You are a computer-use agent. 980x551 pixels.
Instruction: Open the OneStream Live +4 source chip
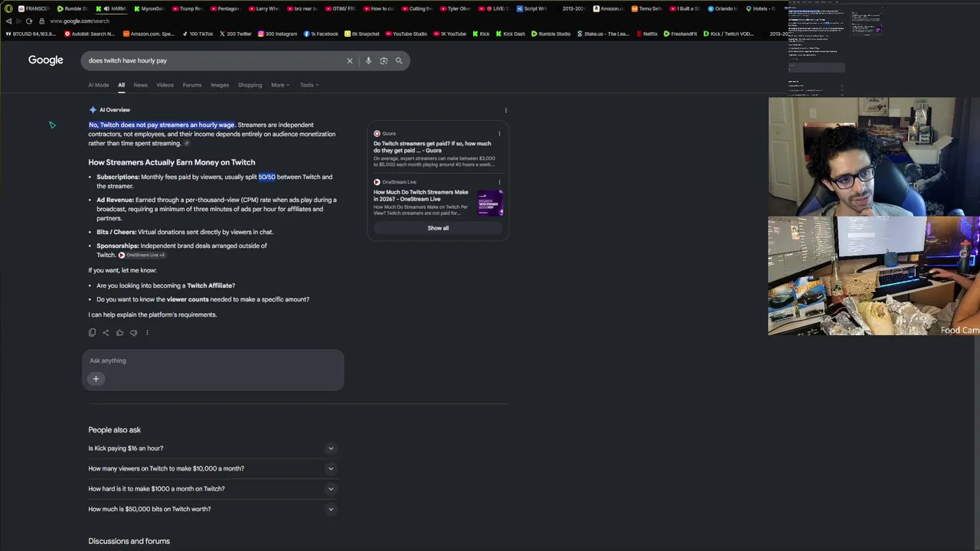142,255
